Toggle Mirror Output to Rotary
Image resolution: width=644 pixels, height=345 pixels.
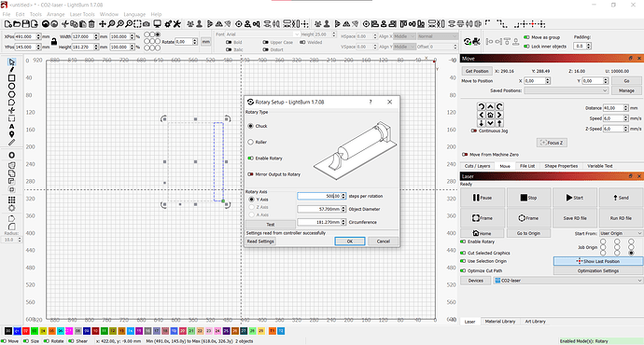[x=274, y=174]
